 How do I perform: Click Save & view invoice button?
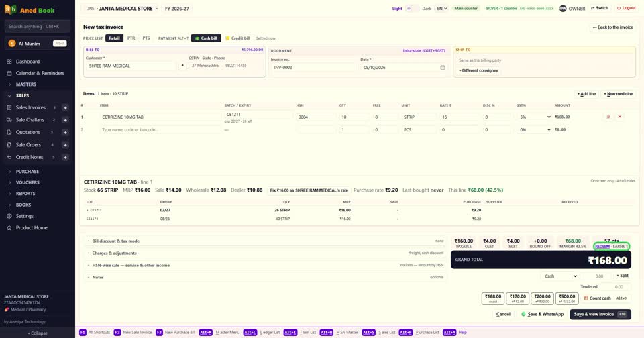pos(600,314)
